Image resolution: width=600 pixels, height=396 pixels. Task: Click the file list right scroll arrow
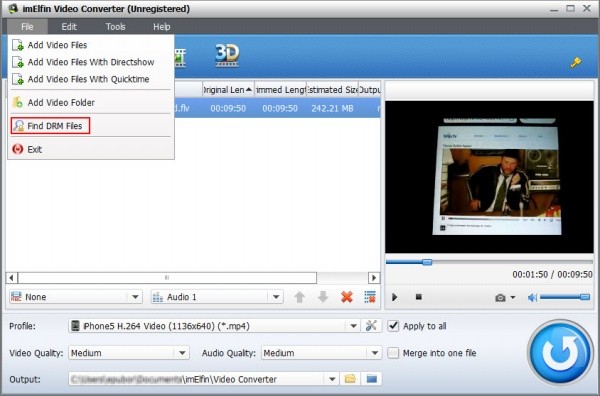tap(374, 277)
